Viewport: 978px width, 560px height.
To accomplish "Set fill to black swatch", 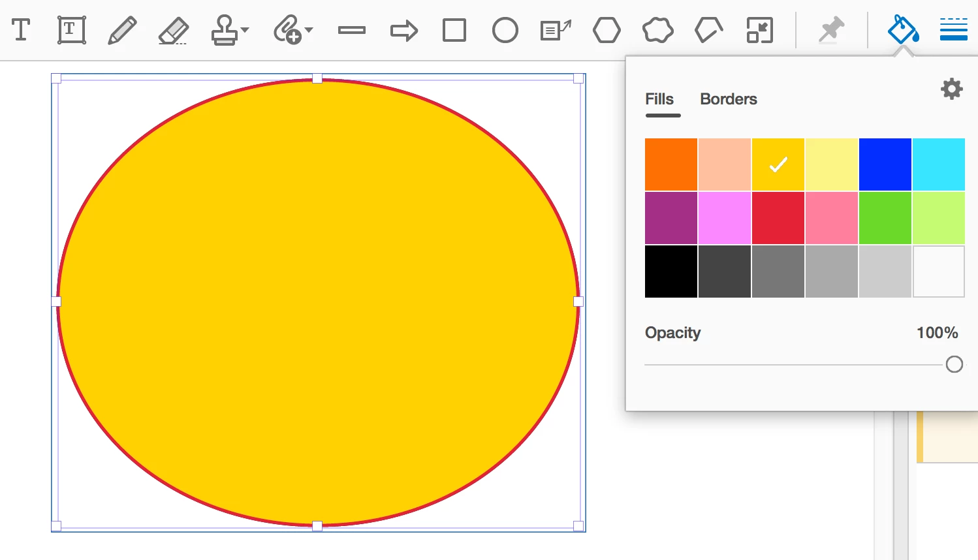I will (x=671, y=272).
